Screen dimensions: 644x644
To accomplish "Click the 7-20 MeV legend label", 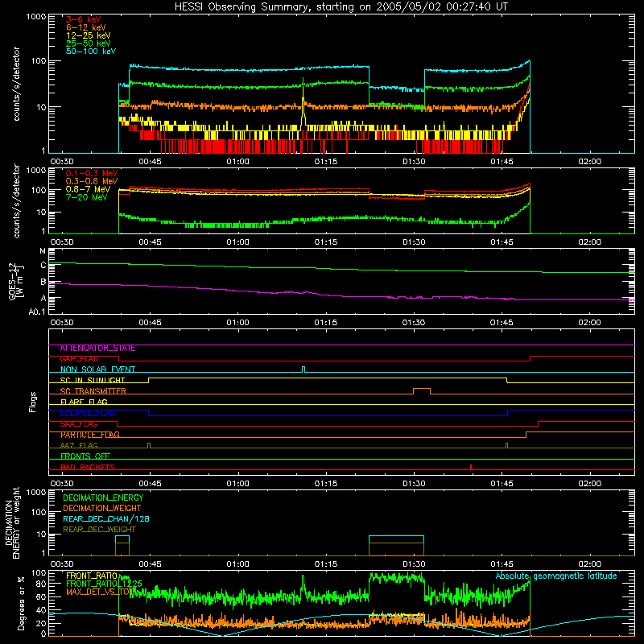I will (87, 197).
